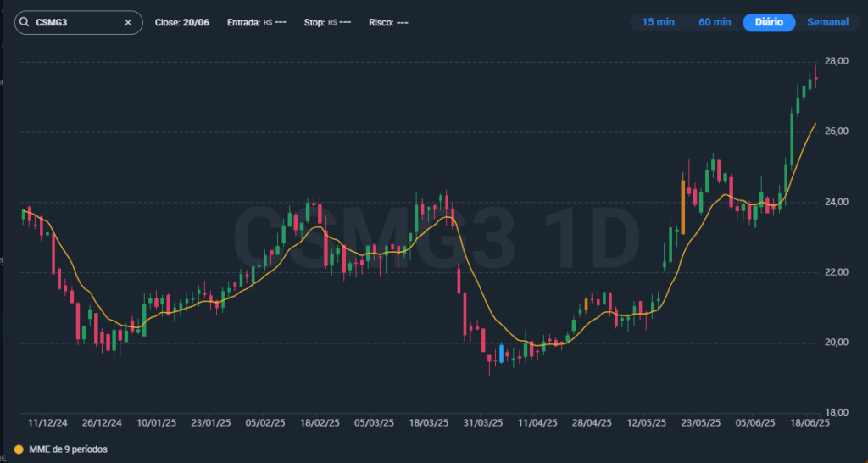
Task: Click the 18/06/25 date on time axis
Action: coord(809,422)
